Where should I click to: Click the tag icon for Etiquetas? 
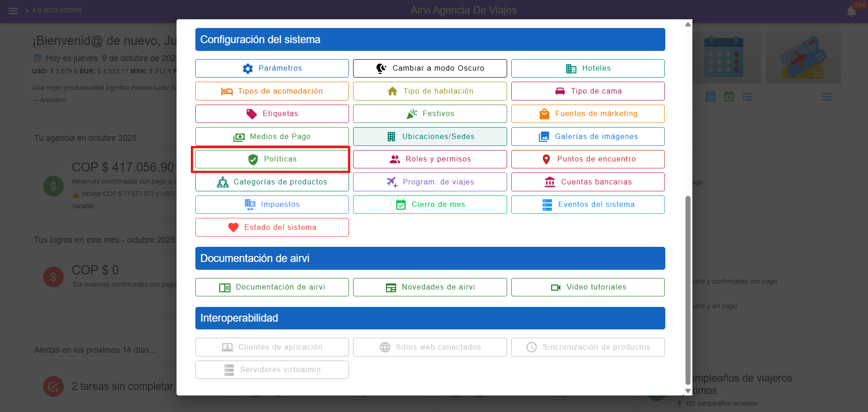click(x=252, y=114)
